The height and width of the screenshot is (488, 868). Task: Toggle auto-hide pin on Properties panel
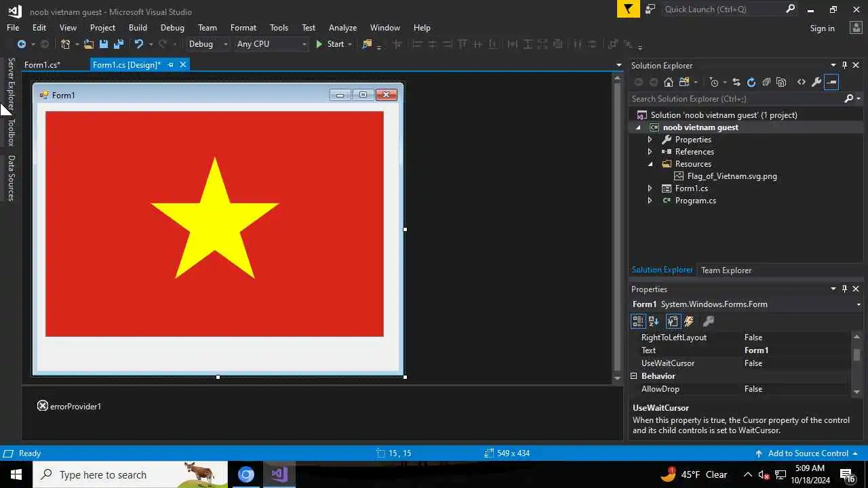(x=844, y=289)
